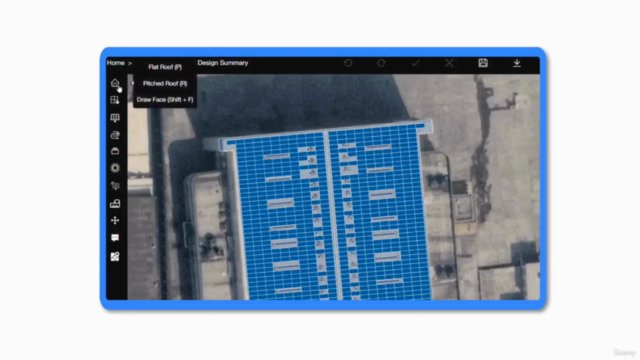Select the greyed-out ground mount tool

point(115,186)
